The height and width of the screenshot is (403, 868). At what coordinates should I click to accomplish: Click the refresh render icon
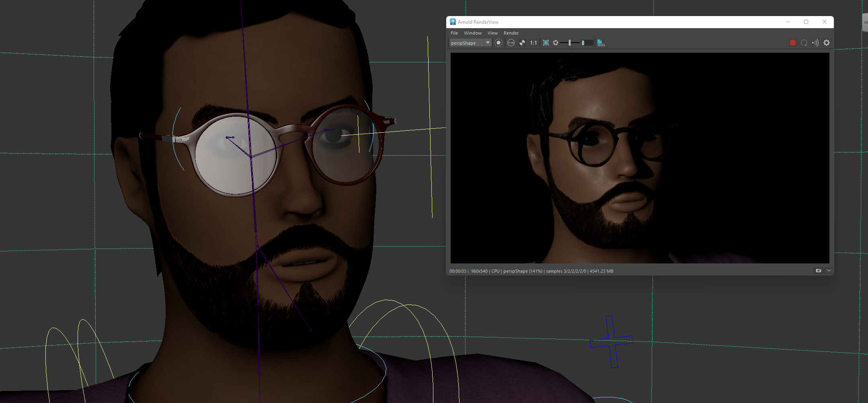pos(804,43)
